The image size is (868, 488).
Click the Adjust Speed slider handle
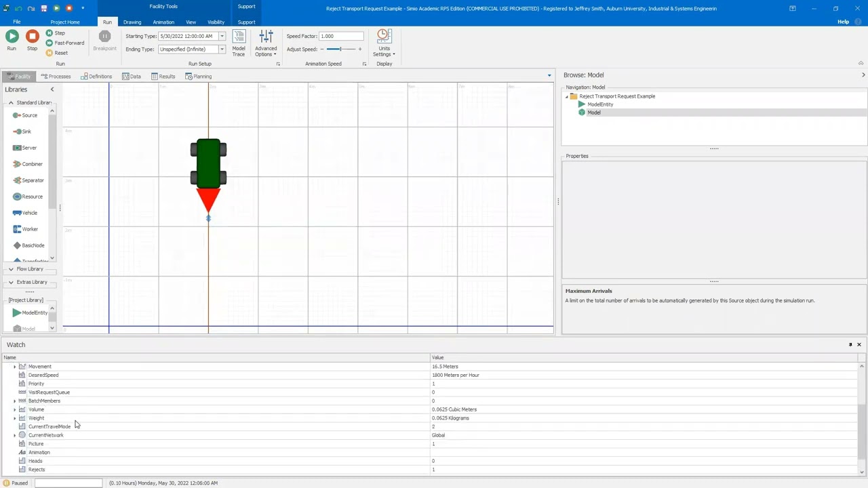tap(340, 49)
